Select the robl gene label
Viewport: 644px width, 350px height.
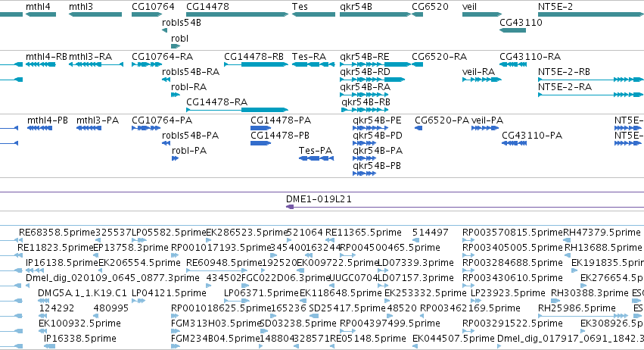click(179, 38)
